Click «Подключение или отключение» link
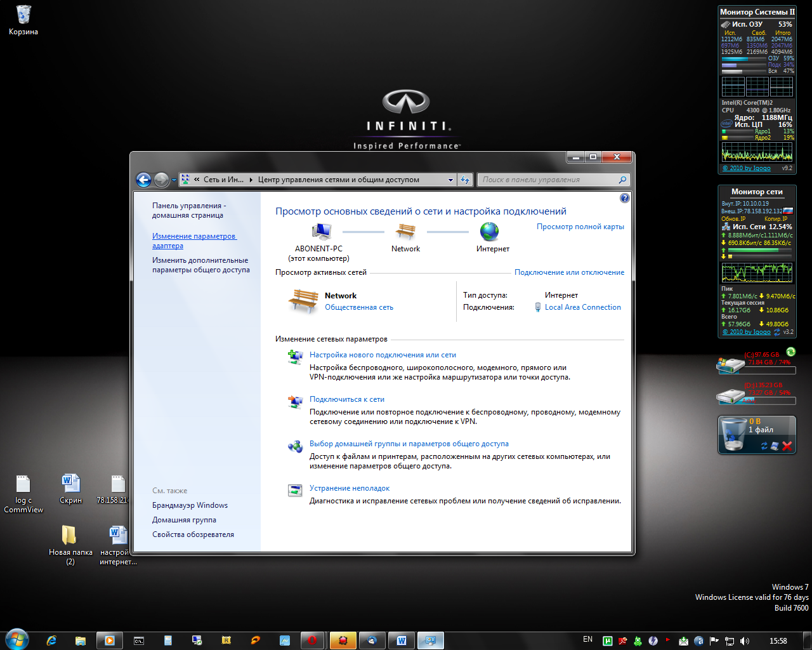The height and width of the screenshot is (650, 812). 569,272
